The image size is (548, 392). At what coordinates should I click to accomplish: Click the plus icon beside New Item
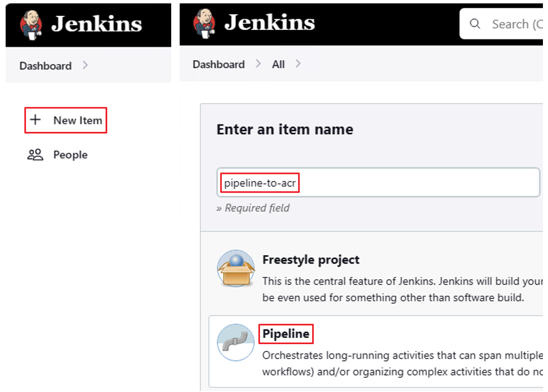click(x=35, y=120)
